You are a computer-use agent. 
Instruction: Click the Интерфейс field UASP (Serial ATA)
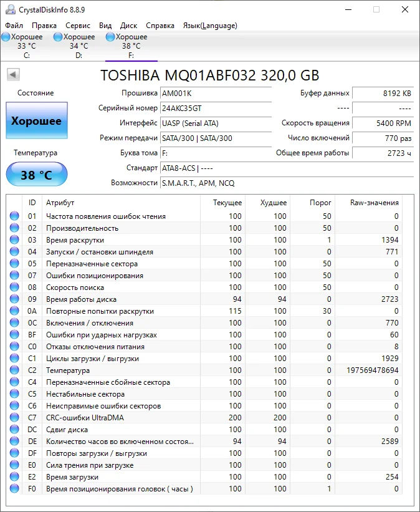[x=216, y=123]
